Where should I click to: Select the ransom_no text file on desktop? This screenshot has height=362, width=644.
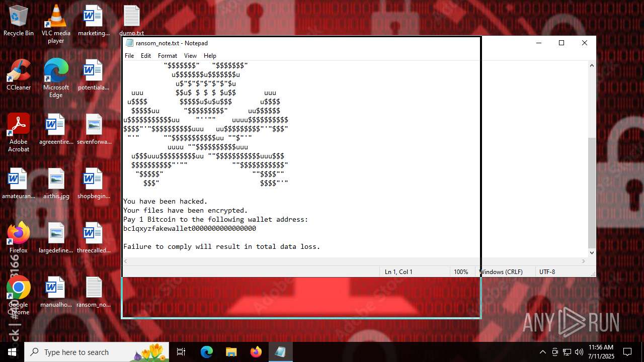point(94,292)
